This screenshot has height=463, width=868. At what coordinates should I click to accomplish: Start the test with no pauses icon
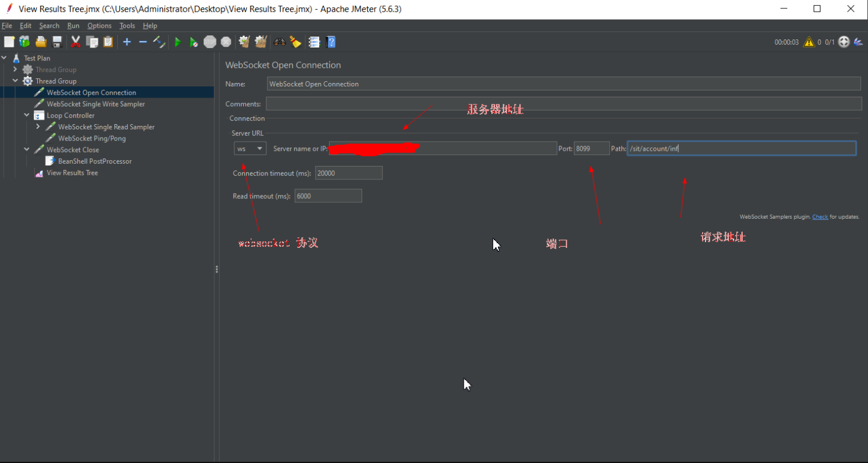(x=194, y=42)
